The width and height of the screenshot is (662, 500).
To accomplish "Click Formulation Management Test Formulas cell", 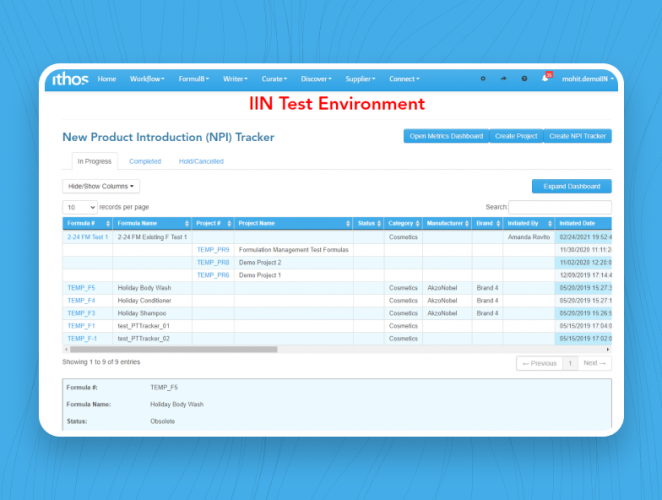I will coord(293,250).
